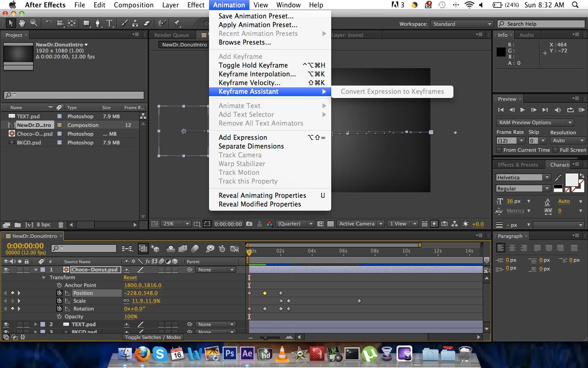Toggle Draft 3D in timeline

pos(155,248)
